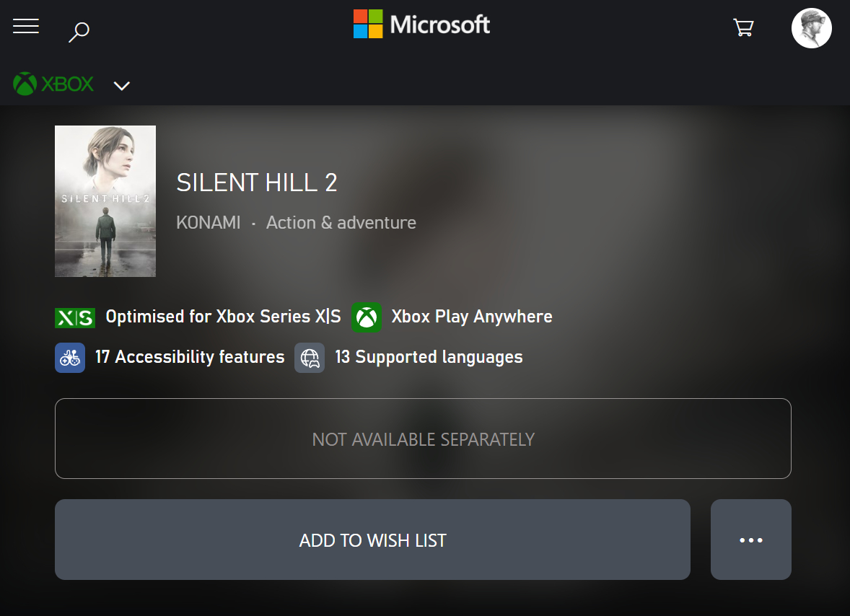Open the KONAMI publisher link
The image size is (850, 616).
(209, 223)
